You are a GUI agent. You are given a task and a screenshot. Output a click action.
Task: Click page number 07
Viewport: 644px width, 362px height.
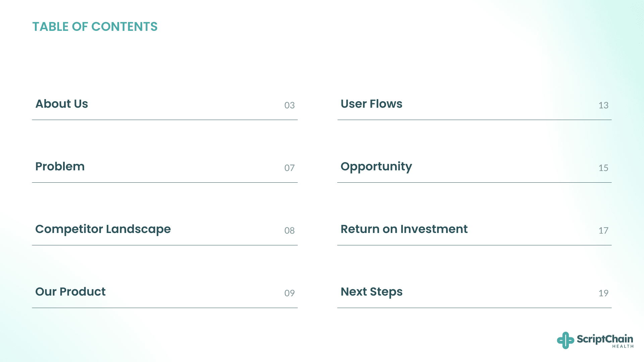[x=289, y=168]
